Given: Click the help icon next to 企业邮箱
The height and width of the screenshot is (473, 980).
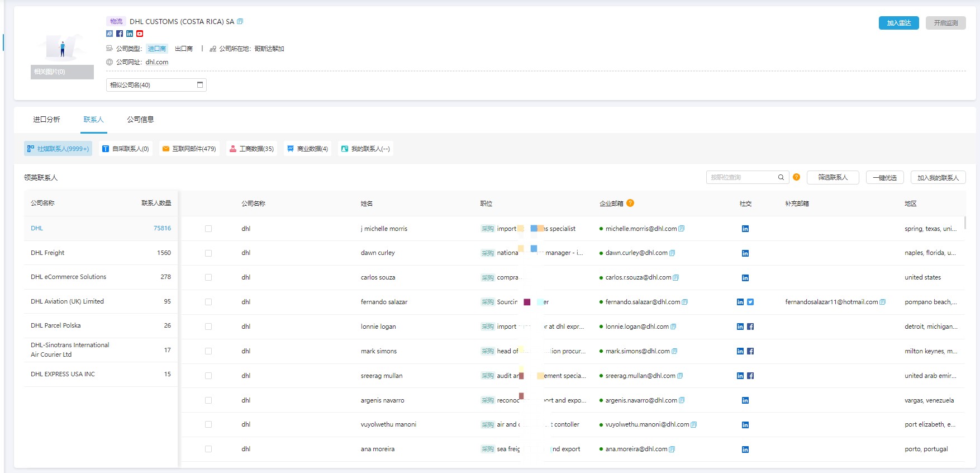Looking at the screenshot, I should pyautogui.click(x=630, y=203).
